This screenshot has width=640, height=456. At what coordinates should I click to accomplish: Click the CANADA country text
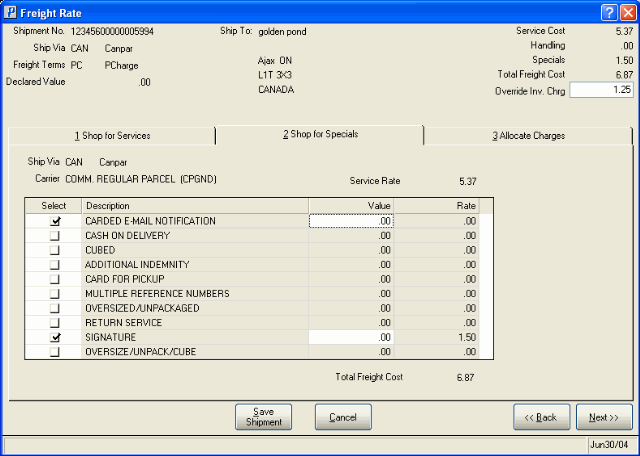click(x=276, y=90)
